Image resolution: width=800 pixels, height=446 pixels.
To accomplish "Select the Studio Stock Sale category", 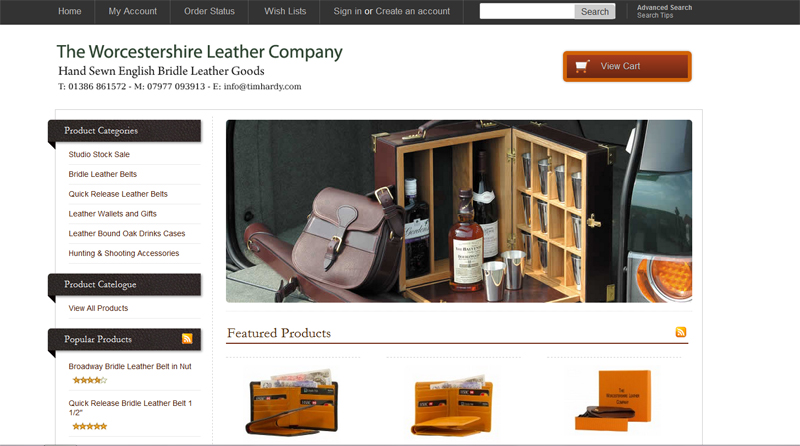I will [99, 154].
